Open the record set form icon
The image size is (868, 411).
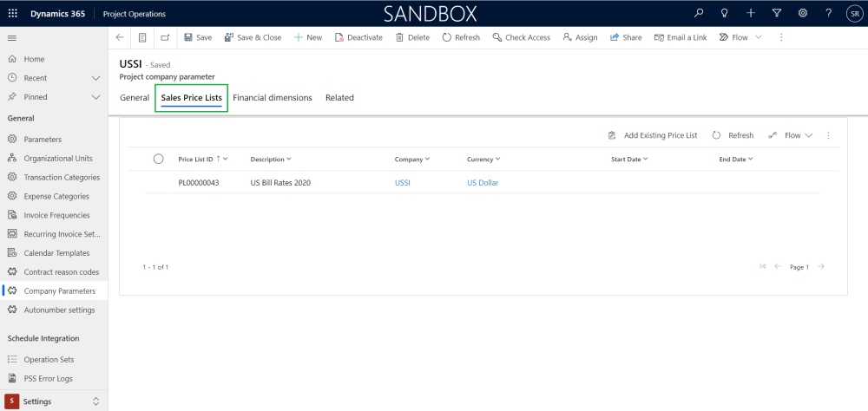[142, 37]
